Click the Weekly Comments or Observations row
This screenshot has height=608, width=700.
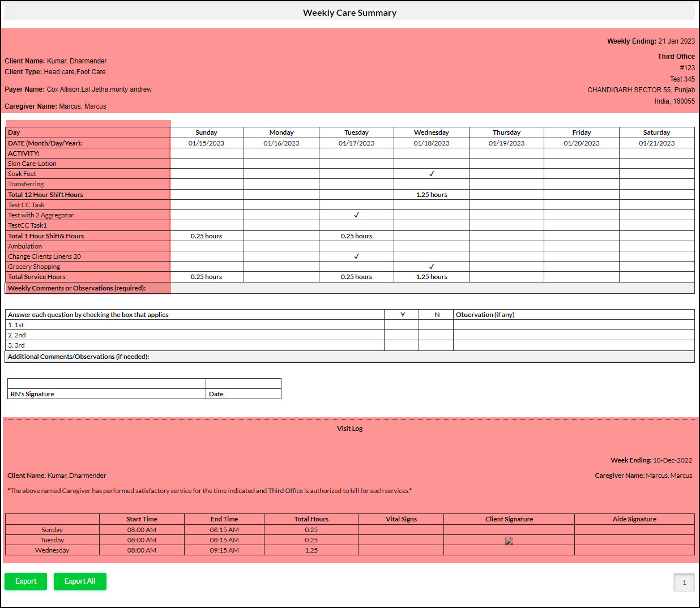coord(349,288)
